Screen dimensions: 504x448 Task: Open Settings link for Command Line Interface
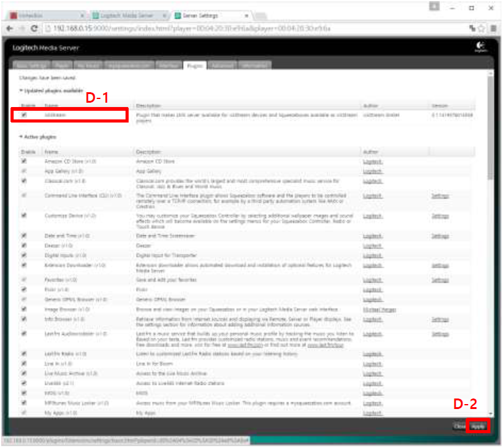[440, 196]
